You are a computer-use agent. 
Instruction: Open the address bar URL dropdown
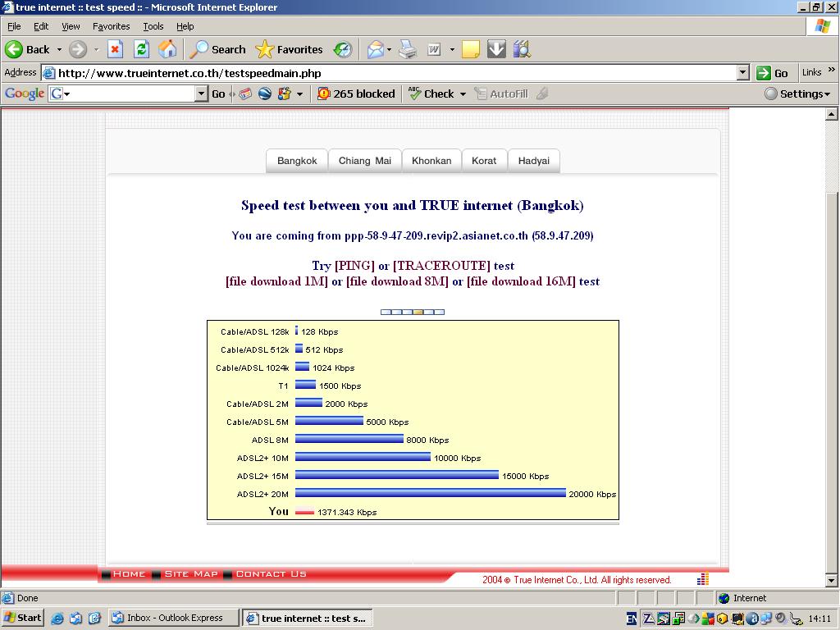pyautogui.click(x=742, y=73)
